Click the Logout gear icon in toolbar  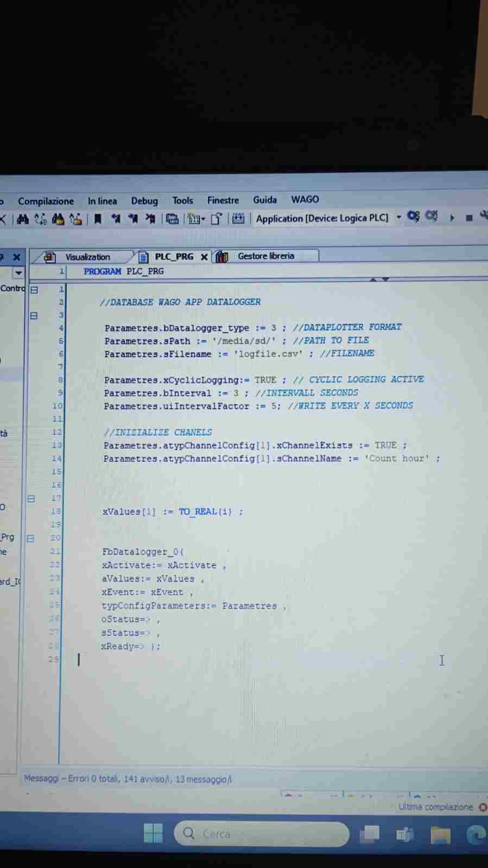click(x=432, y=217)
